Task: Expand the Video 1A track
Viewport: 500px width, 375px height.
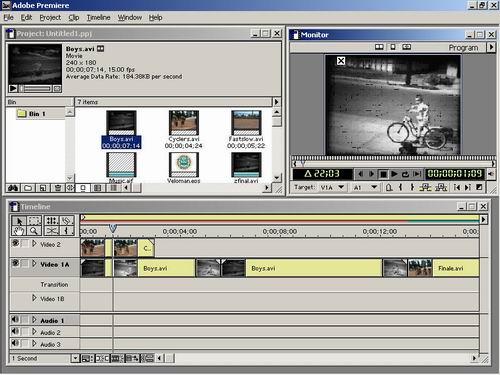Action: tap(34, 264)
